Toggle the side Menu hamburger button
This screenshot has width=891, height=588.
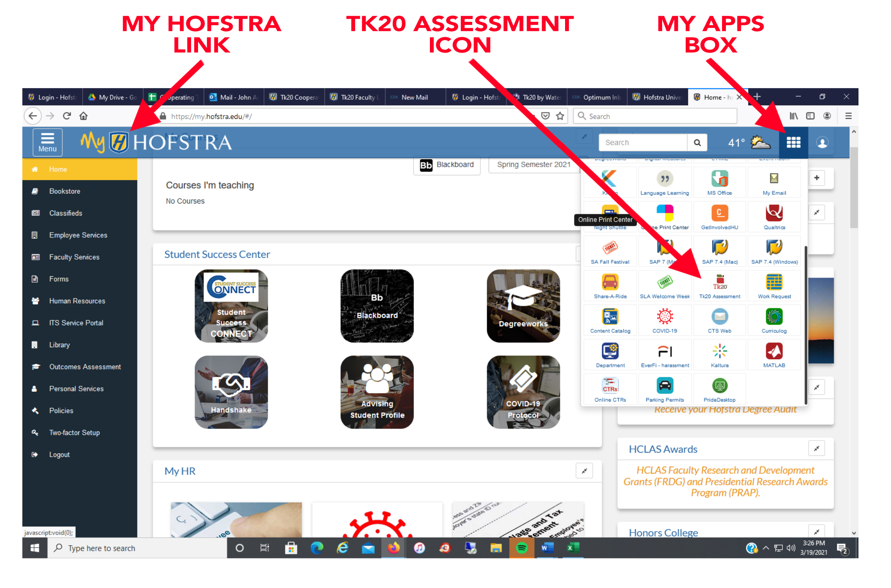(x=47, y=142)
